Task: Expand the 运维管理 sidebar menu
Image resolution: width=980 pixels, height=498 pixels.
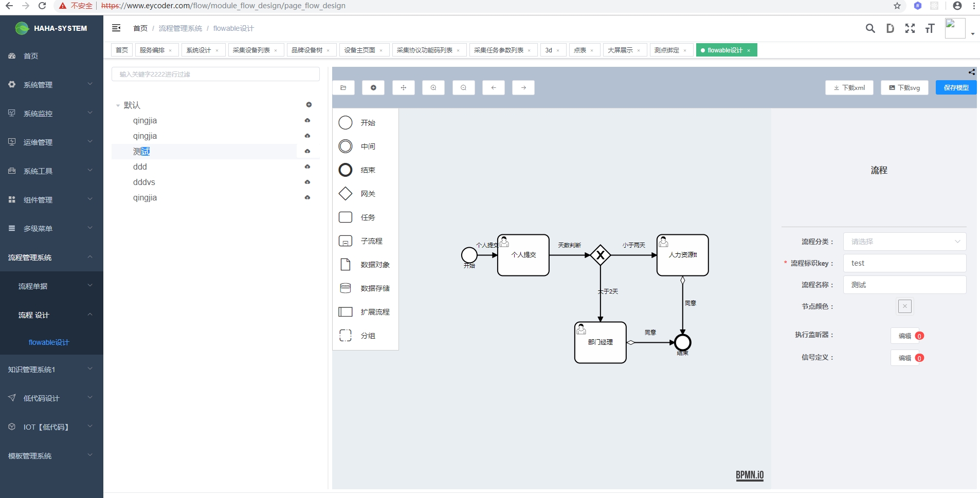Action: [51, 142]
